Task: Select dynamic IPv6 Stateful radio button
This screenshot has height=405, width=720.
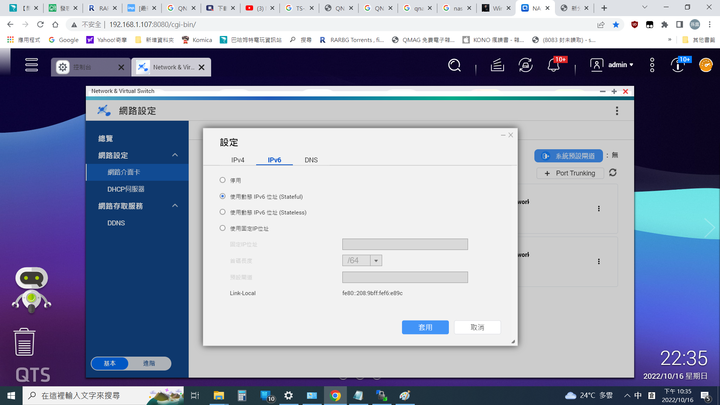Action: [x=222, y=196]
